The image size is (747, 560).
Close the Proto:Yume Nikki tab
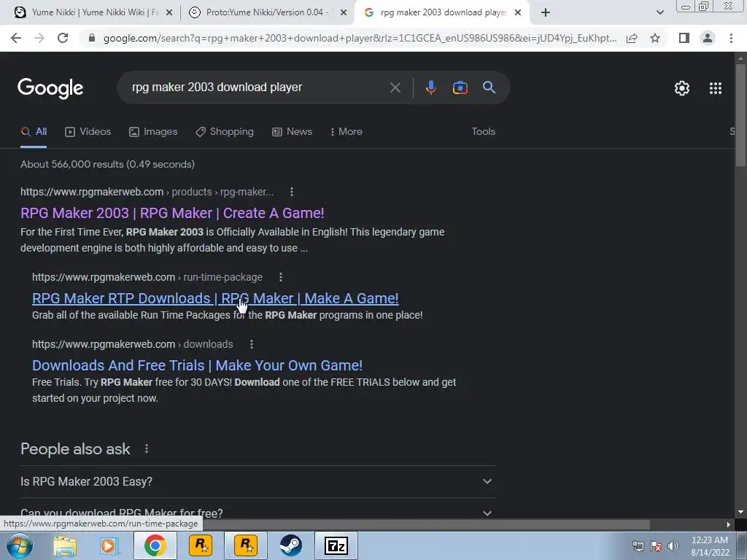coord(344,13)
